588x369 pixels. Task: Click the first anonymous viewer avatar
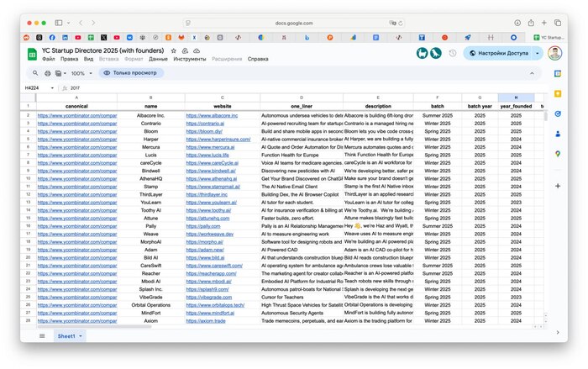point(423,53)
